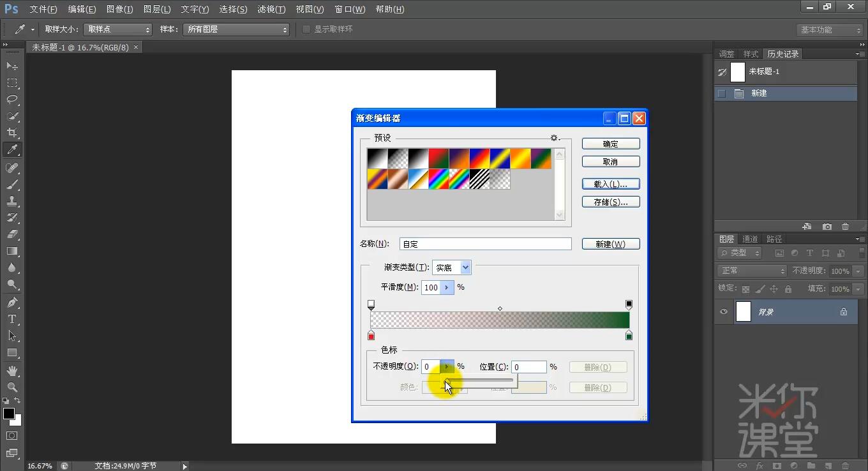
Task: Enable the 显示取样环 checkbox
Action: click(306, 29)
